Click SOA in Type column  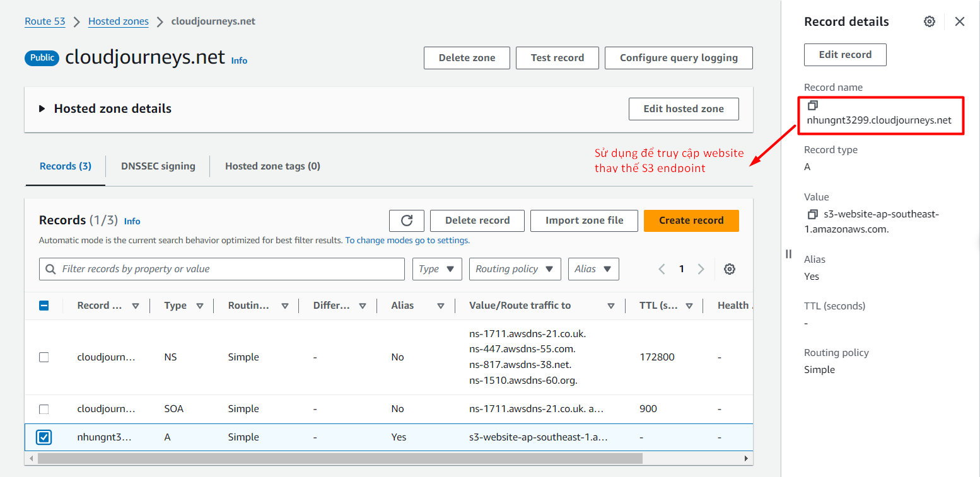point(173,409)
